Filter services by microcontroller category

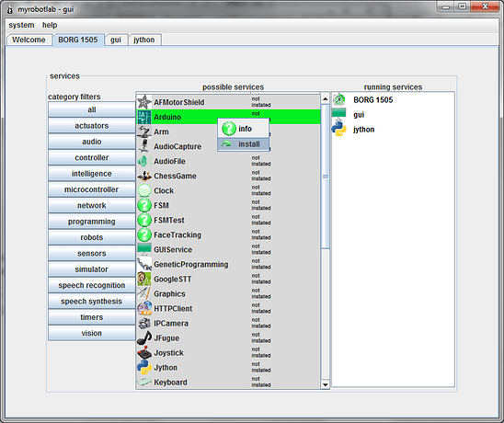tap(92, 189)
